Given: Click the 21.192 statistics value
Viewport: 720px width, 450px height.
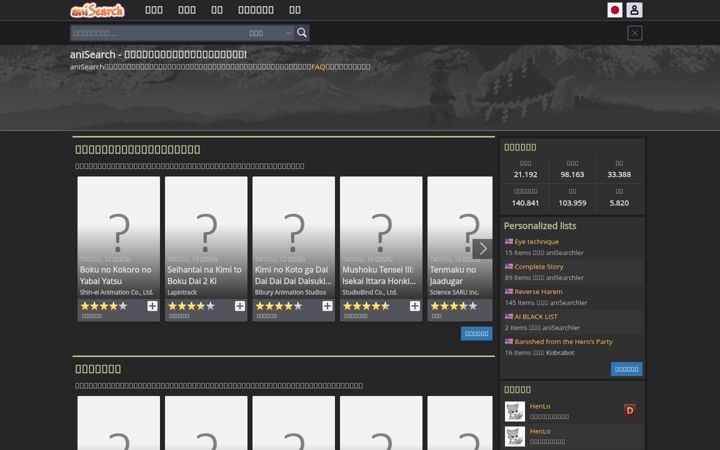Looking at the screenshot, I should click(x=525, y=174).
